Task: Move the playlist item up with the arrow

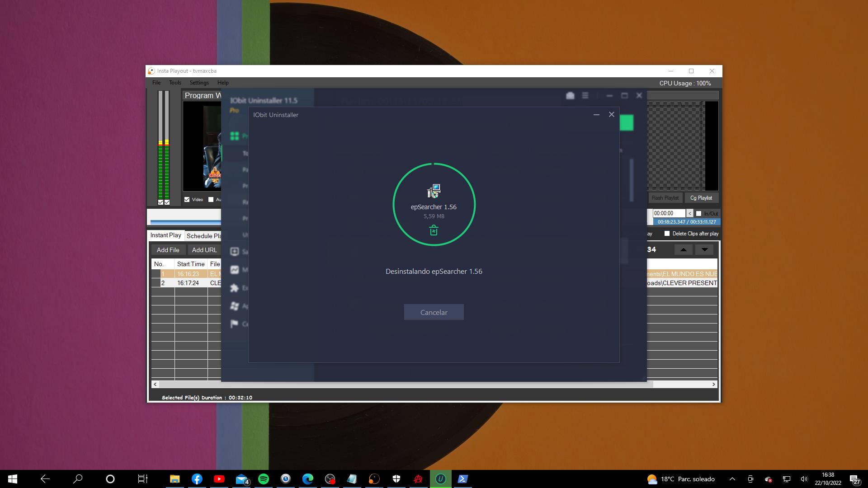Action: pyautogui.click(x=683, y=249)
